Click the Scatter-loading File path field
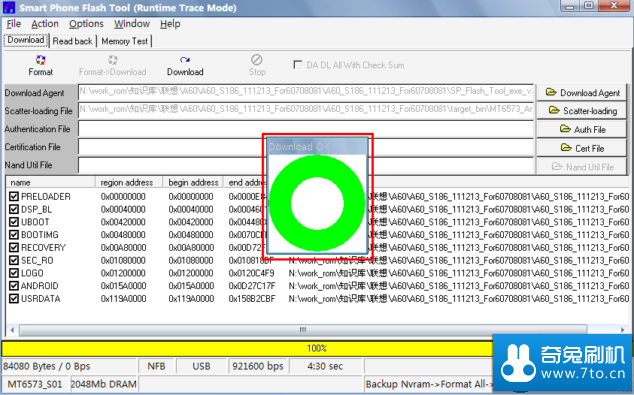This screenshot has height=395, width=634. pos(306,110)
